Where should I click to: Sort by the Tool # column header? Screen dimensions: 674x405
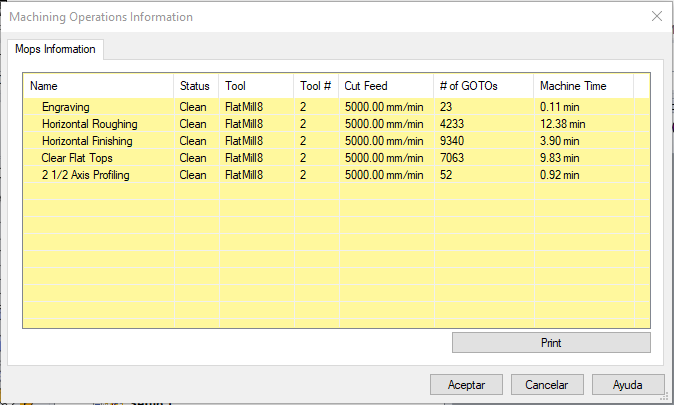315,86
